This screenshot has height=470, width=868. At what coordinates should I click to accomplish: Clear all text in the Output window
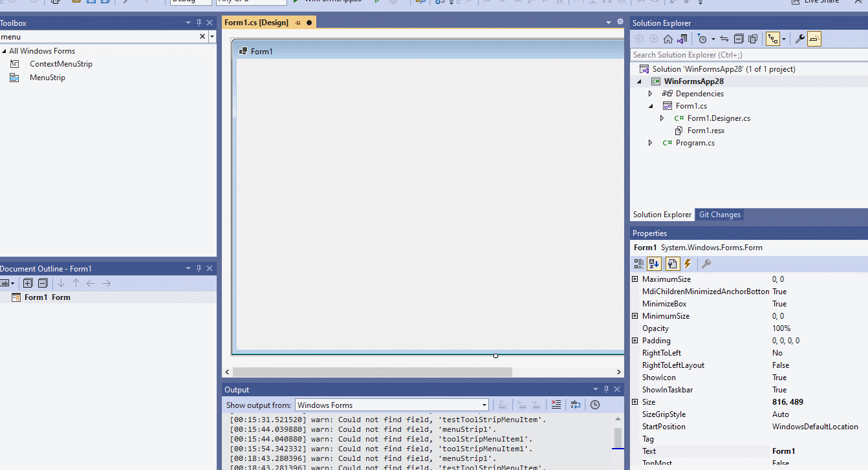556,405
